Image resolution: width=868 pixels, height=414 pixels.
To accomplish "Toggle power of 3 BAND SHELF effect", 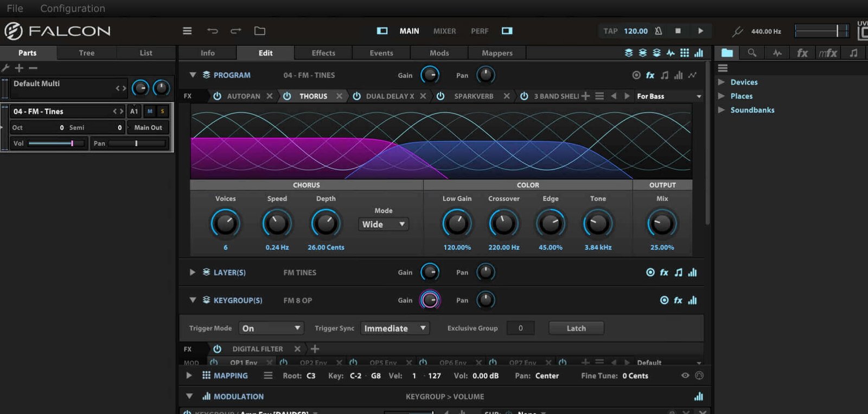I will [524, 96].
